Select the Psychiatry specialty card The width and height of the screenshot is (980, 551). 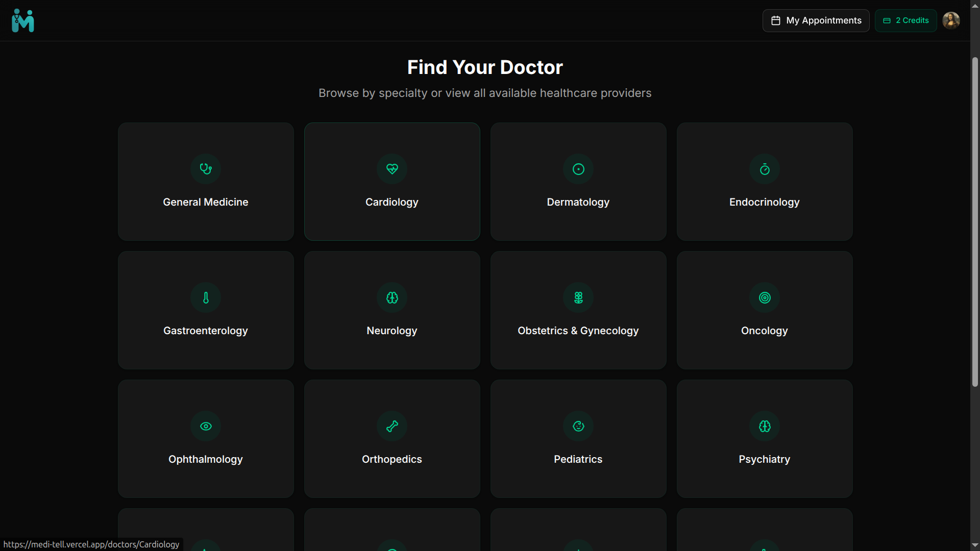[x=765, y=439]
